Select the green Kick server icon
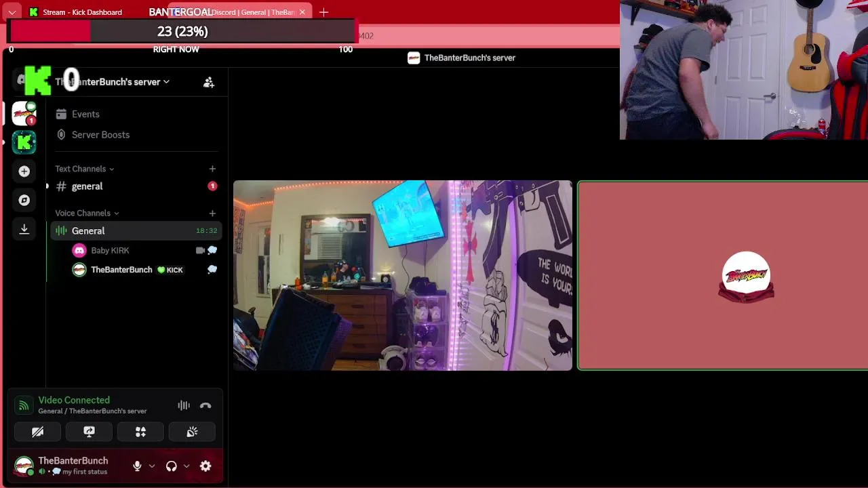This screenshot has height=488, width=868. [24, 142]
